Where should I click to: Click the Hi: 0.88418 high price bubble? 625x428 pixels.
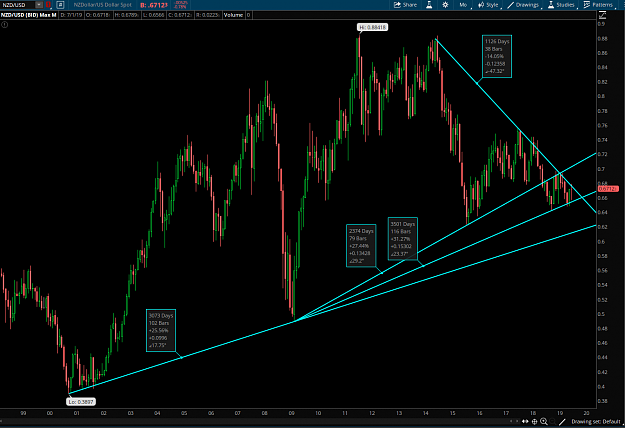[373, 27]
